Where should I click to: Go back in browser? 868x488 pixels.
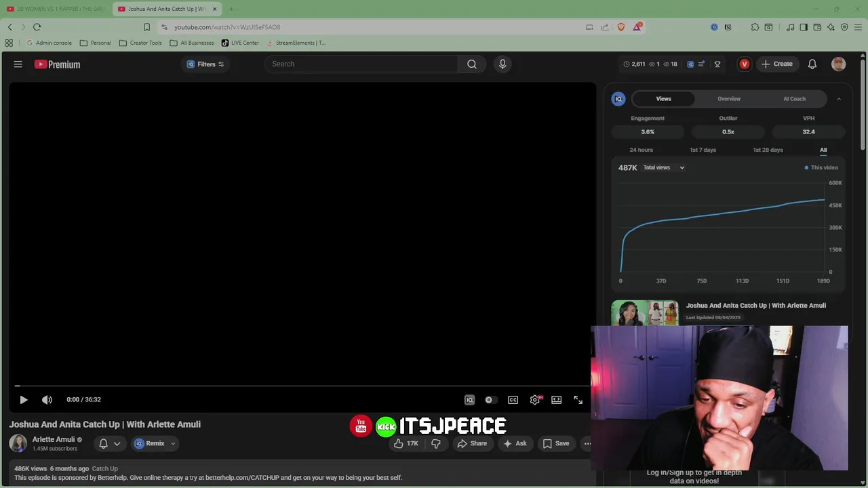point(9,27)
